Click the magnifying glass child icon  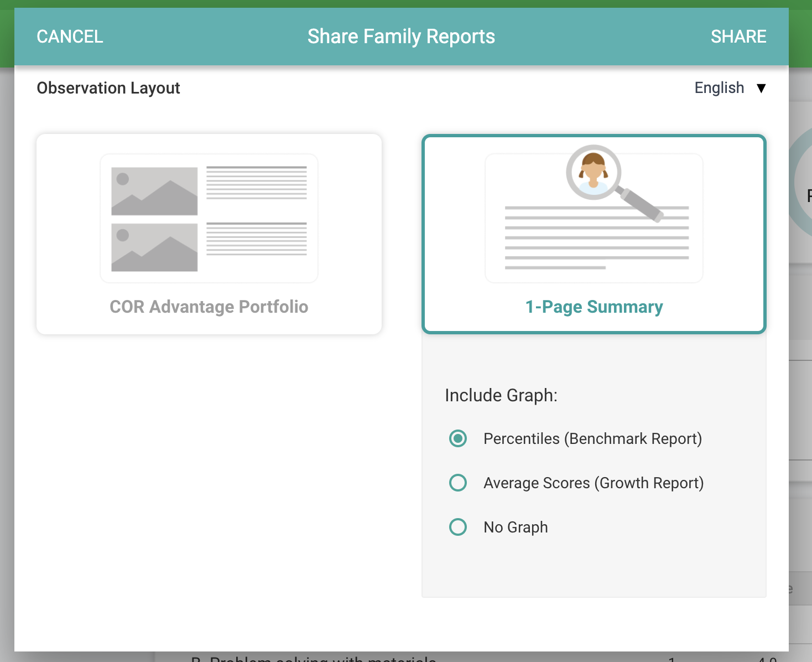click(614, 183)
